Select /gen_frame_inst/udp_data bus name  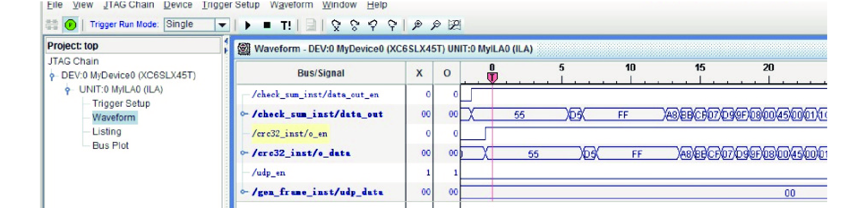click(x=317, y=192)
